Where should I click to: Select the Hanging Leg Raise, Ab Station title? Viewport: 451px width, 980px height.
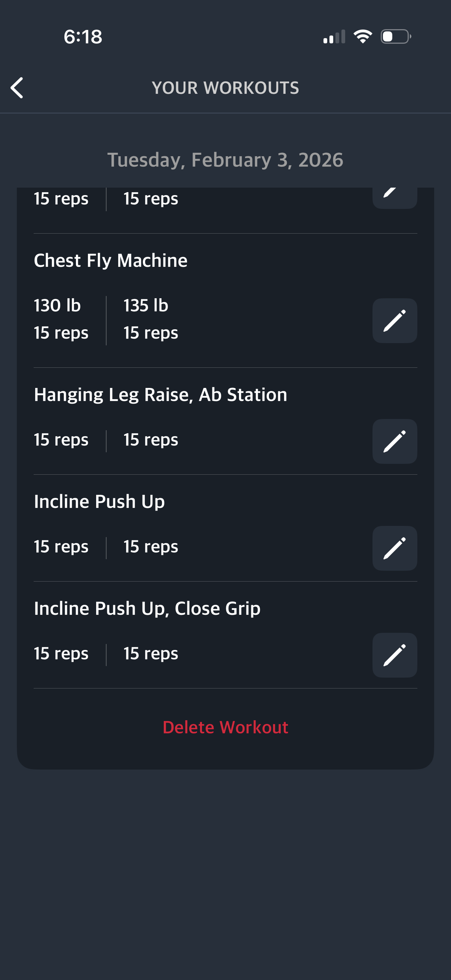(x=160, y=395)
